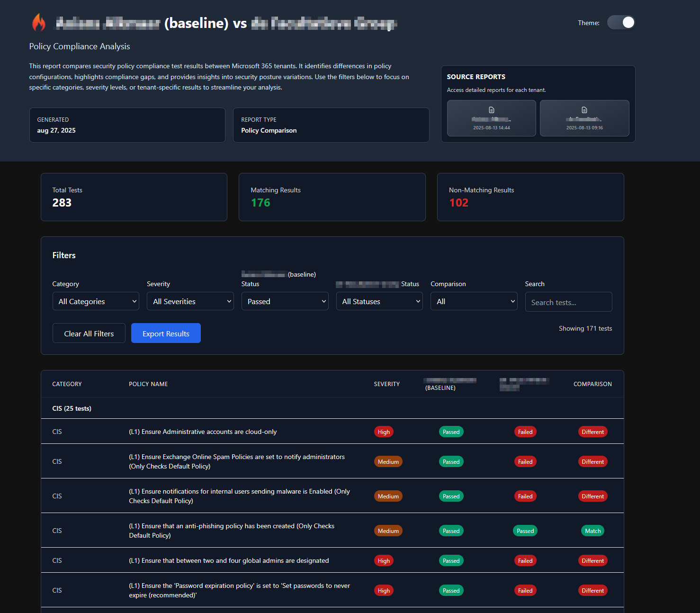Click in the Search tests field
Viewport: 700px width, 613px height.
[x=568, y=302]
